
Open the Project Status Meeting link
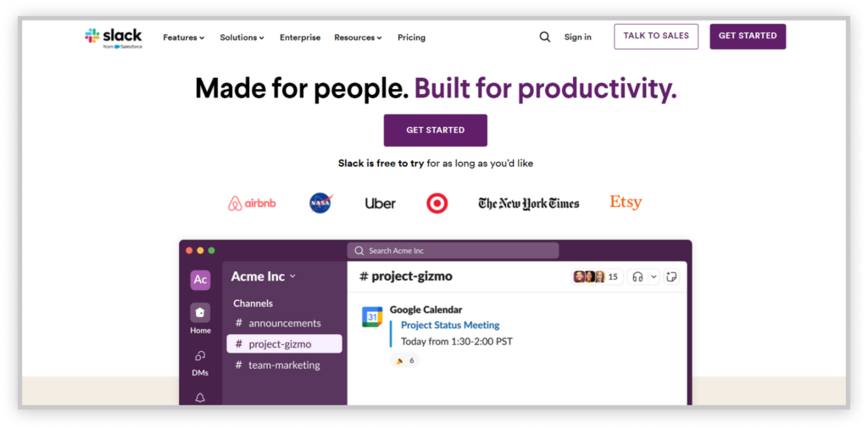click(450, 325)
